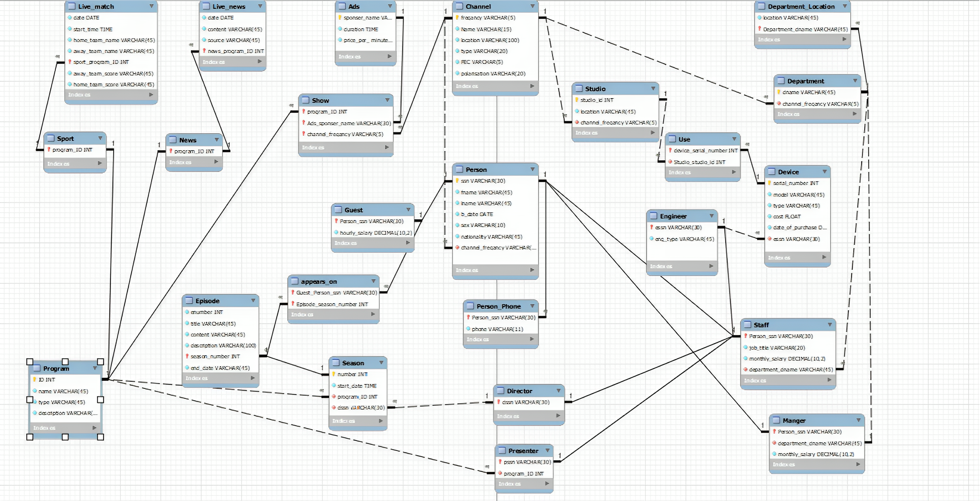Click the Guest table icon
This screenshot has width=980, height=501.
(338, 209)
